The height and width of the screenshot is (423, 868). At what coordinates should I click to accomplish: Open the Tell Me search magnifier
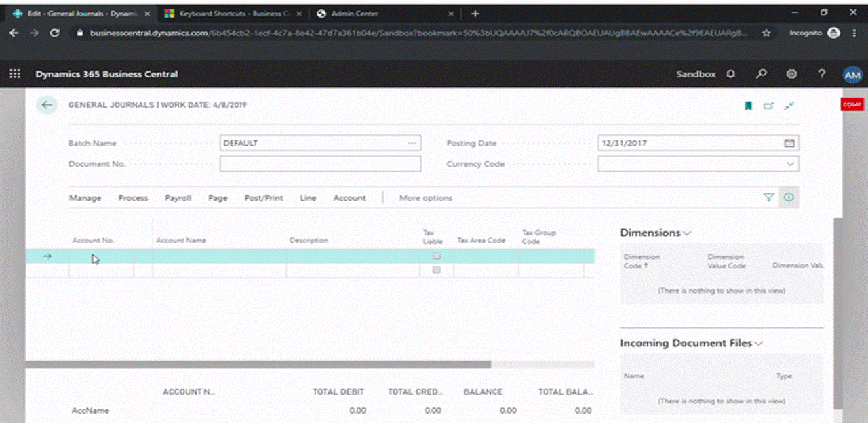coord(762,74)
